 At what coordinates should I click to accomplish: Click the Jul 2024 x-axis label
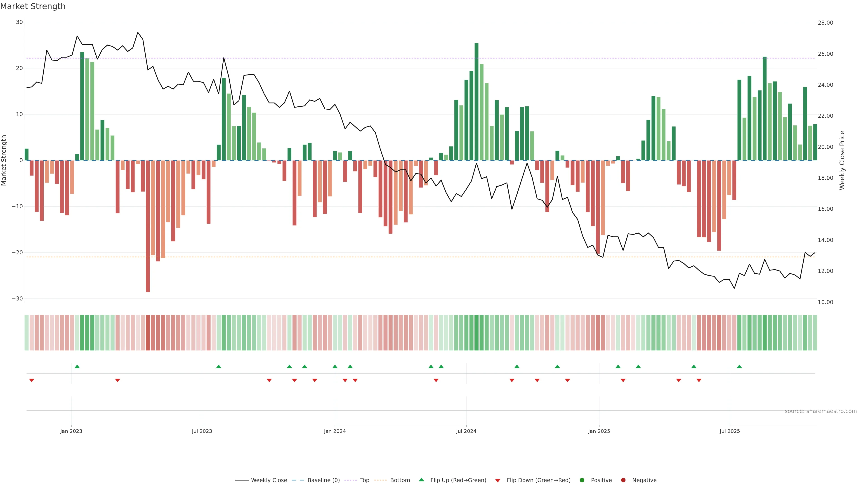tap(466, 431)
